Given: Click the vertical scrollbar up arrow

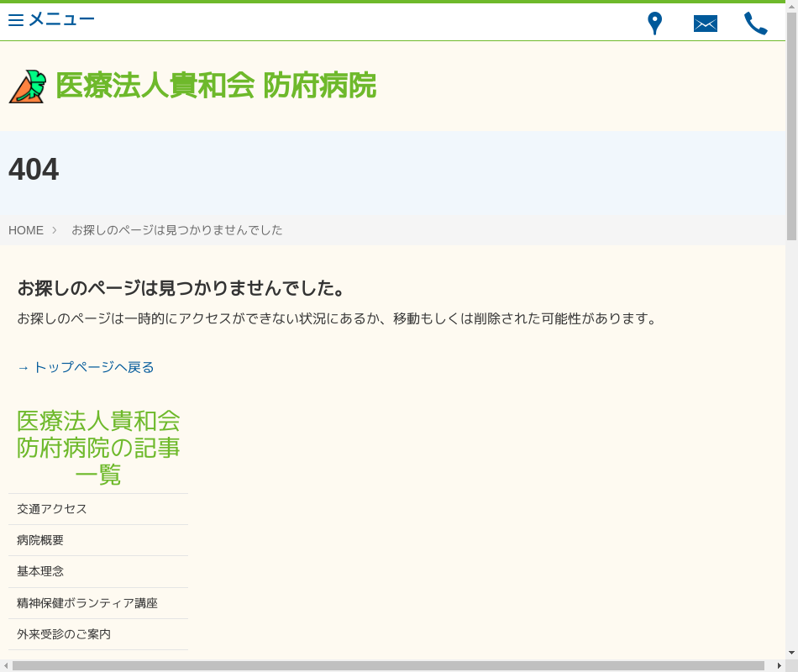Looking at the screenshot, I should point(791,7).
